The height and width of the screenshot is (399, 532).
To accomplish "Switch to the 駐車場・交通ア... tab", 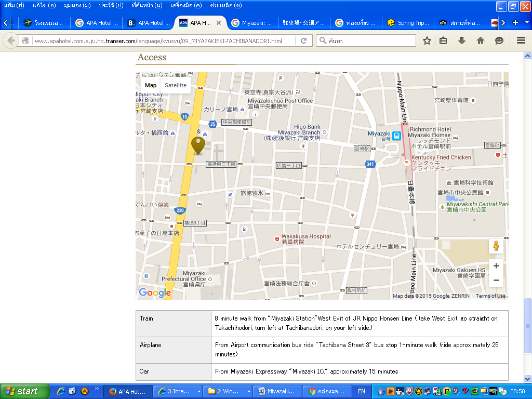I will (x=303, y=23).
